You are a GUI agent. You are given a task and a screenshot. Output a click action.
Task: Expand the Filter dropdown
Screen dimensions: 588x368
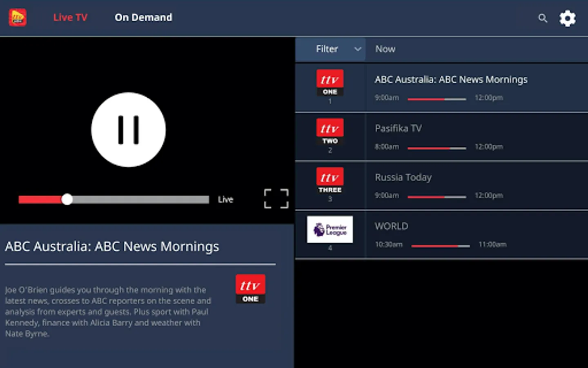click(330, 49)
